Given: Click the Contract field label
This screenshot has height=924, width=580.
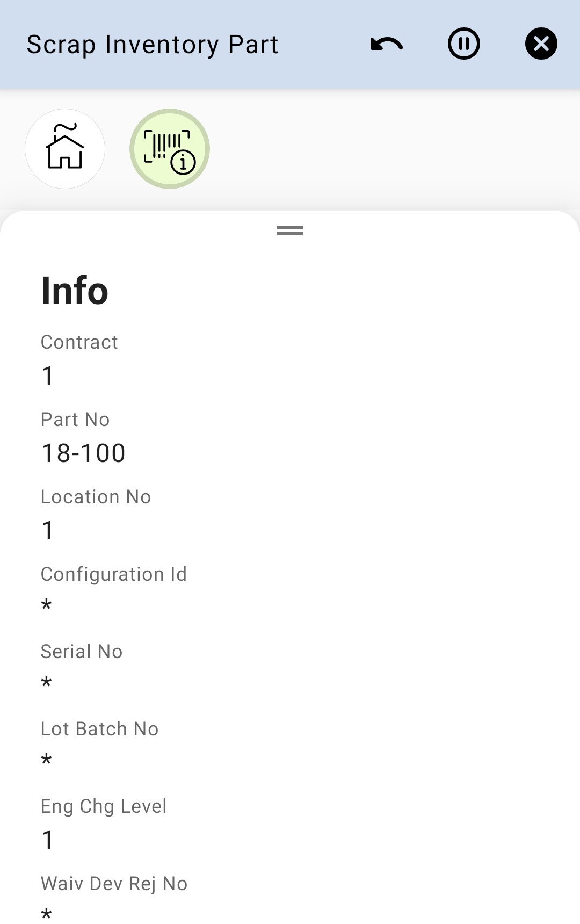Looking at the screenshot, I should click(79, 342).
